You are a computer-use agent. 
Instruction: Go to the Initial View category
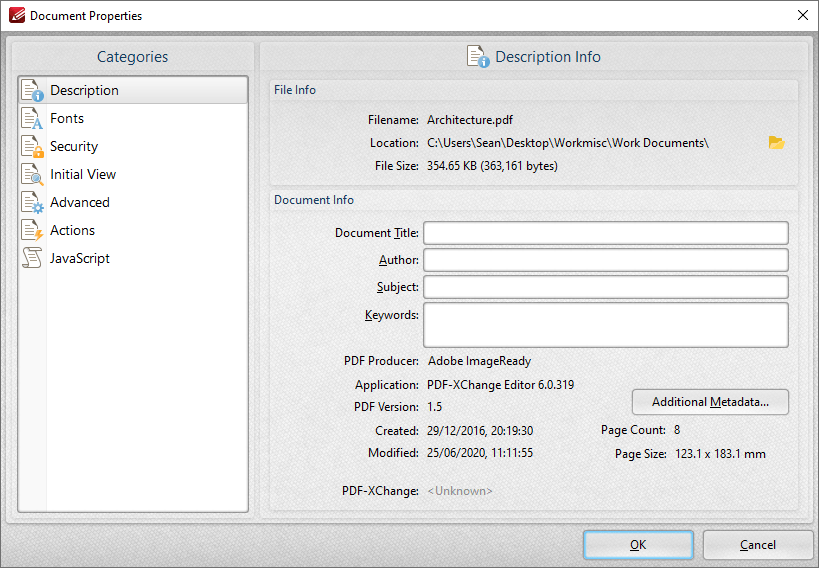pos(133,175)
